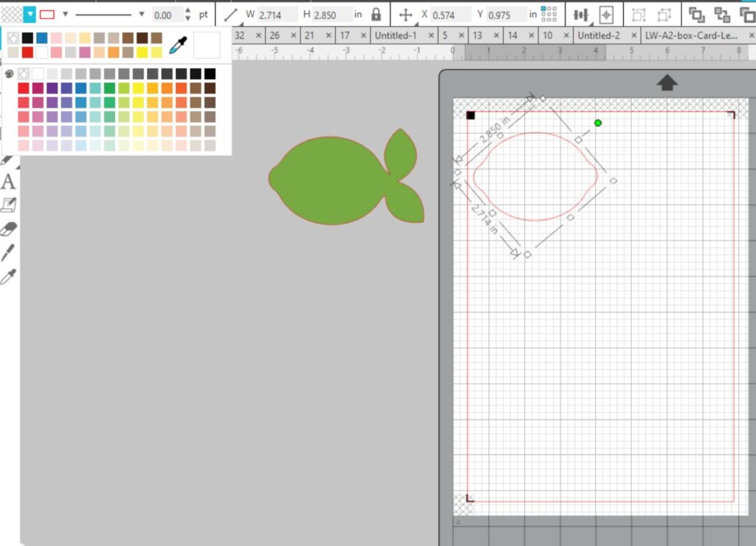Pick the eyedropper tool in left toolbar

[8, 277]
